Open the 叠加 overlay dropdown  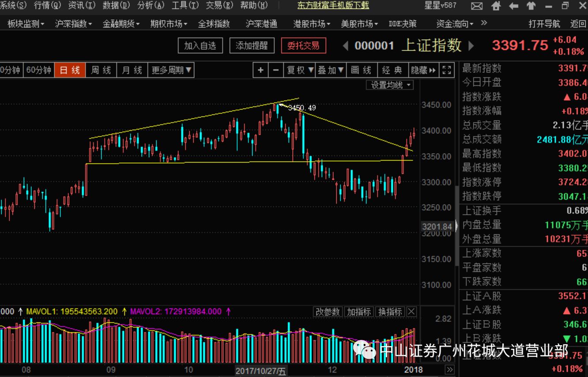click(331, 70)
